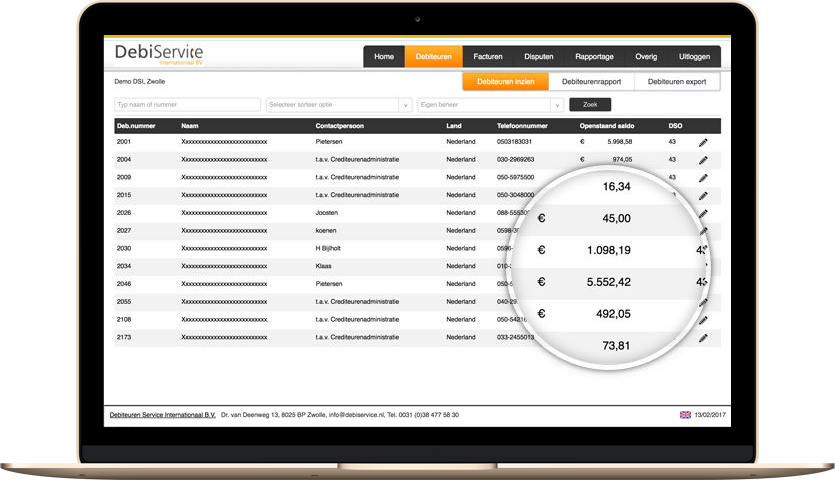This screenshot has height=480, width=835.
Task: Select the Disputen navigation tab
Action: tap(539, 57)
